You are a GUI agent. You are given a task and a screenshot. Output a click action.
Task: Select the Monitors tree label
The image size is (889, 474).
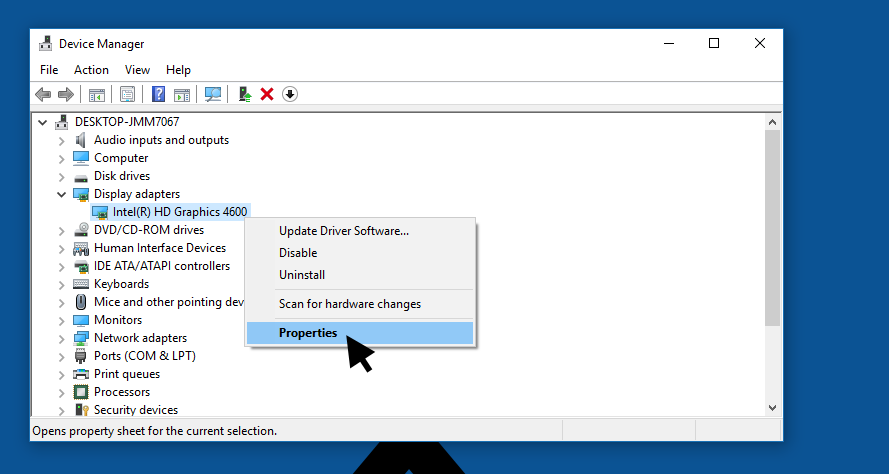click(x=118, y=320)
